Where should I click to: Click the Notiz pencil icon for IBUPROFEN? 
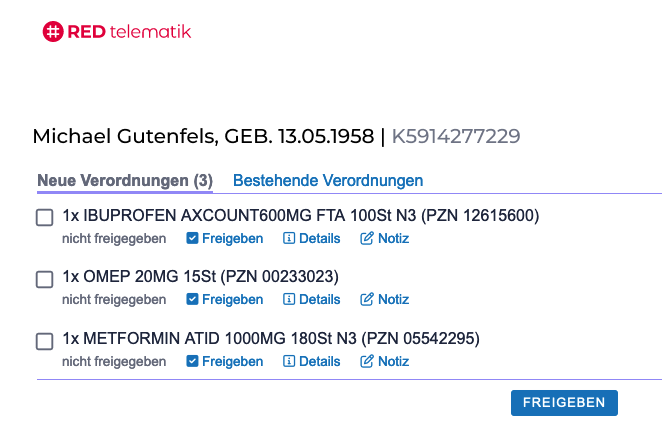coord(366,238)
